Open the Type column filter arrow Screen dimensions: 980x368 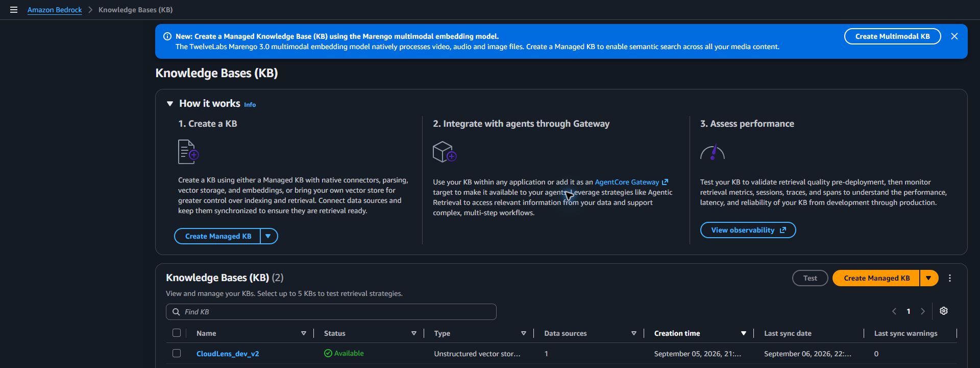(x=523, y=333)
